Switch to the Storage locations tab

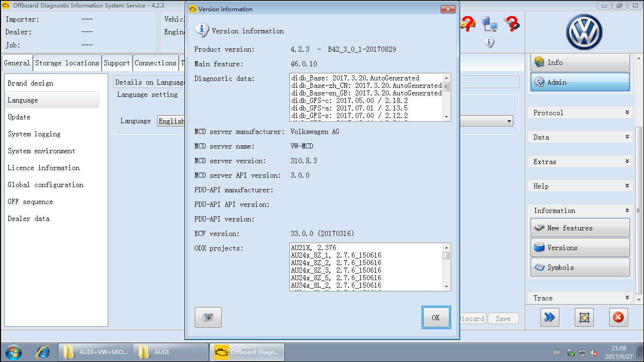[x=67, y=63]
